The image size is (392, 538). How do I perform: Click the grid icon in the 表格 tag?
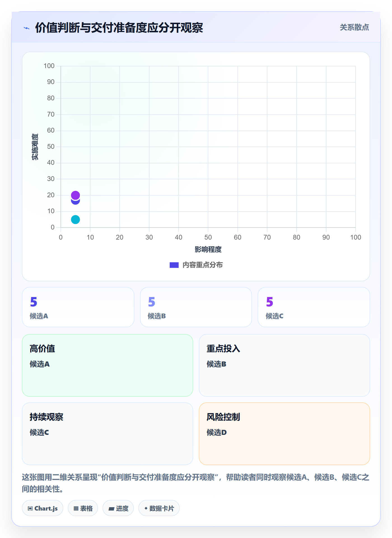tap(76, 508)
